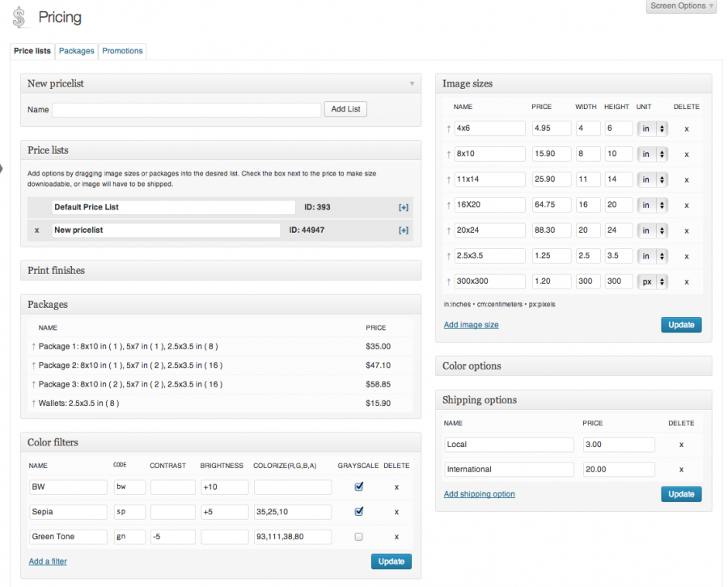Uncheck grayscale for BW filter

pyautogui.click(x=358, y=487)
